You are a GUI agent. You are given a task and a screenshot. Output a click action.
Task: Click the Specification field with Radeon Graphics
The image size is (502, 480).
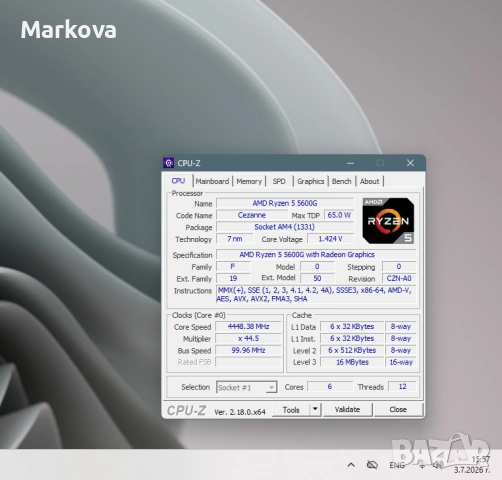316,255
